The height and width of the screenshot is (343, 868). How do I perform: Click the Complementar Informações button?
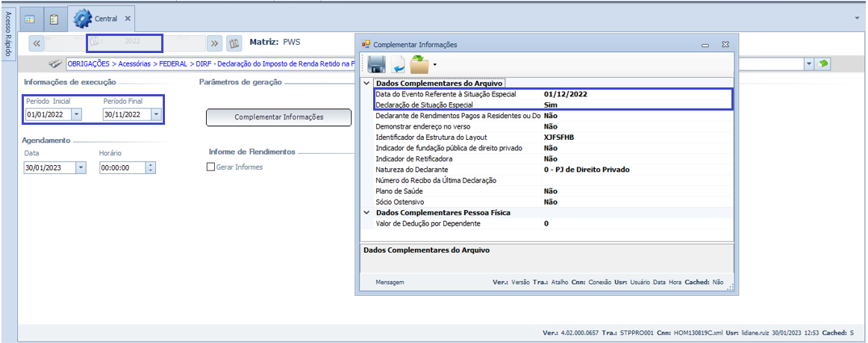[x=278, y=117]
